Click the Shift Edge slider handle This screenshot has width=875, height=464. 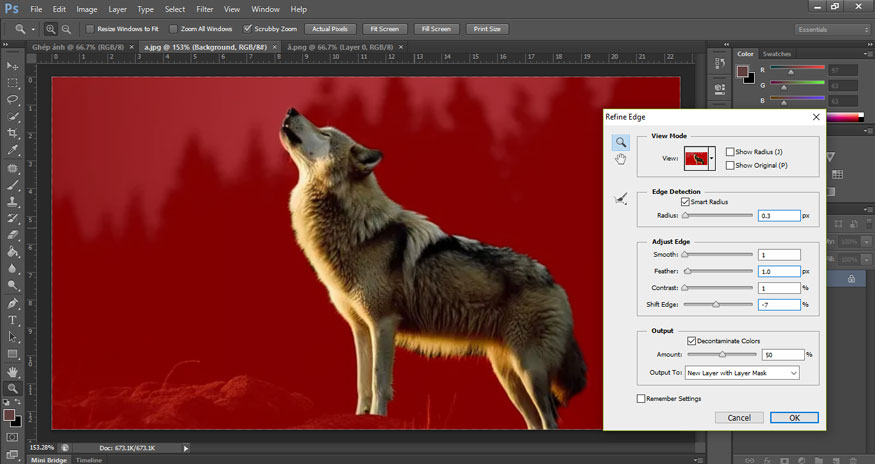pos(716,305)
